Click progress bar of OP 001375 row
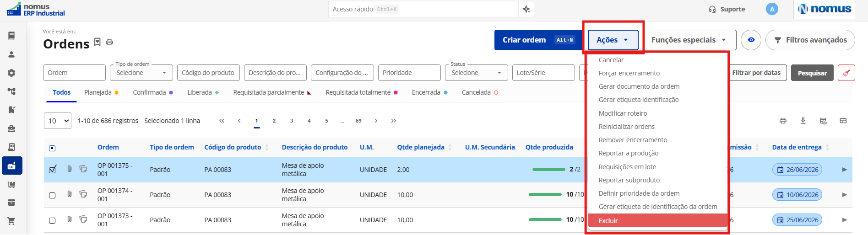Viewport: 868px width, 235px height. tap(548, 169)
